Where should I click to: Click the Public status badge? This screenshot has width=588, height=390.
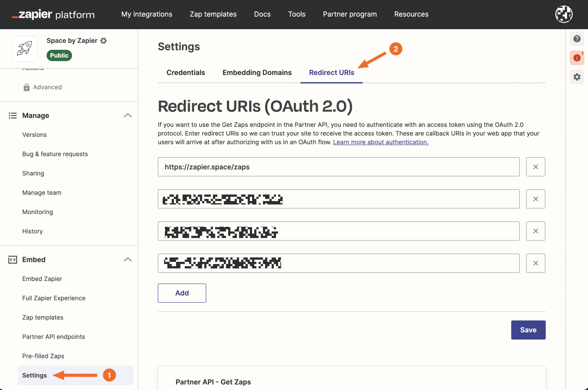[x=59, y=56]
